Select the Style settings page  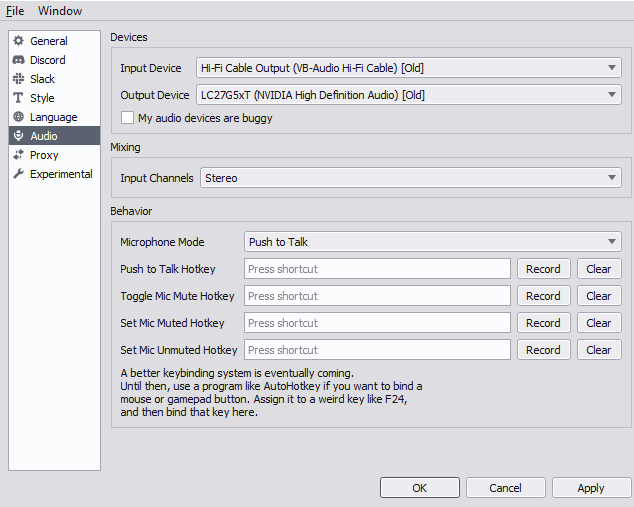(54, 98)
